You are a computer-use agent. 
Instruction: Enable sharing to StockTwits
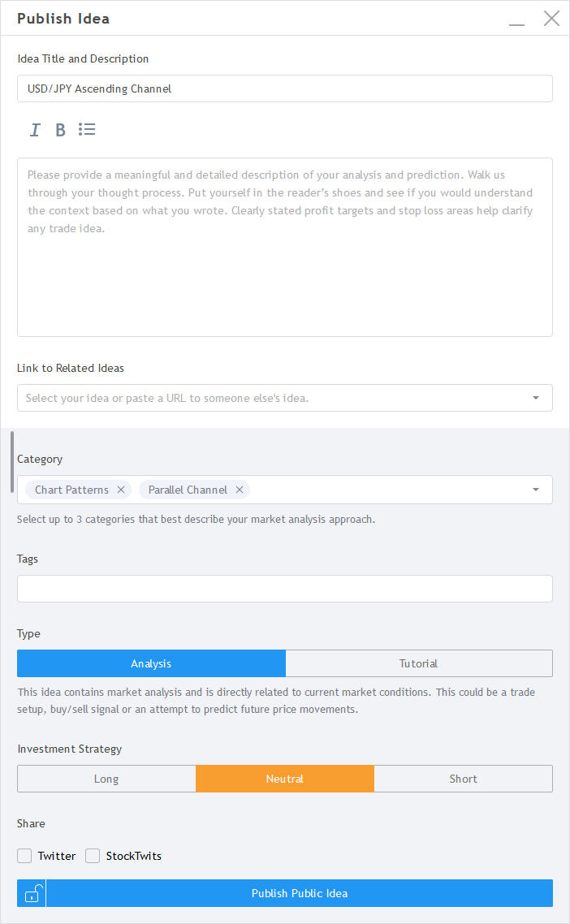pyautogui.click(x=93, y=856)
